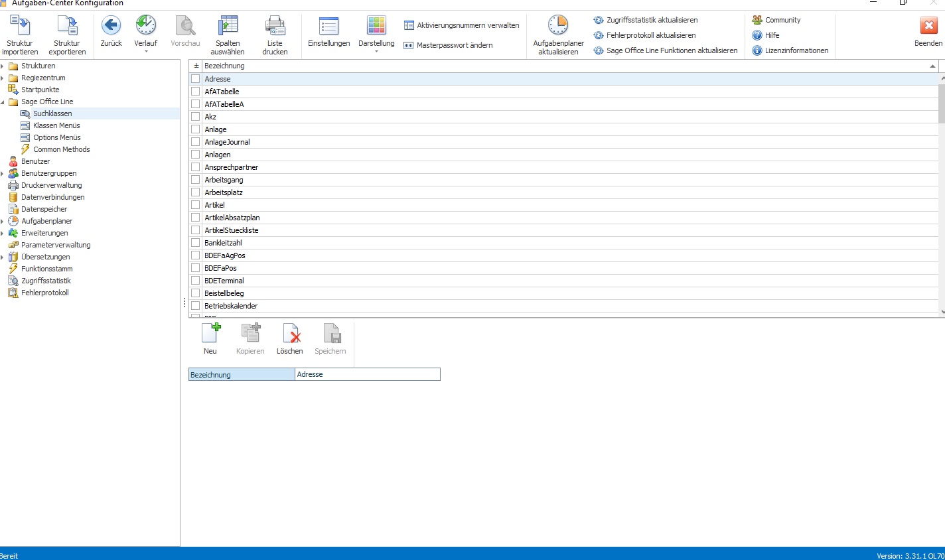945x560 pixels.
Task: Click Masterpasswort ändern
Action: 449,45
